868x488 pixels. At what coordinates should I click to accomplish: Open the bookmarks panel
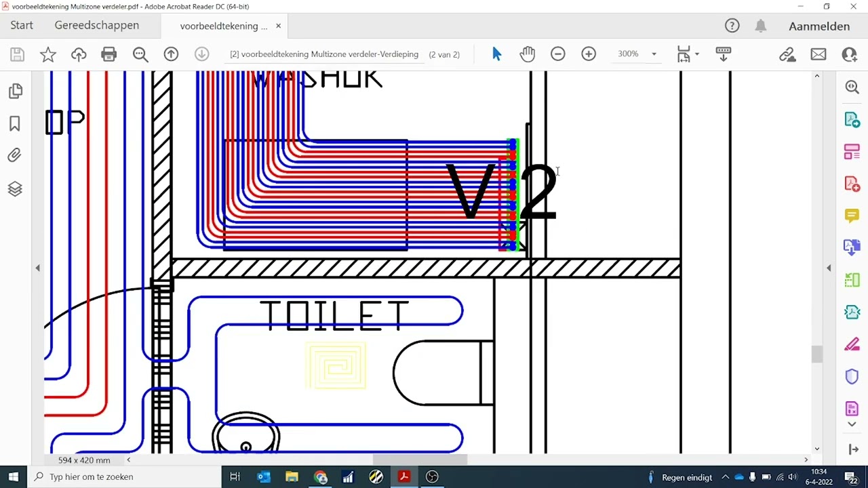point(15,123)
